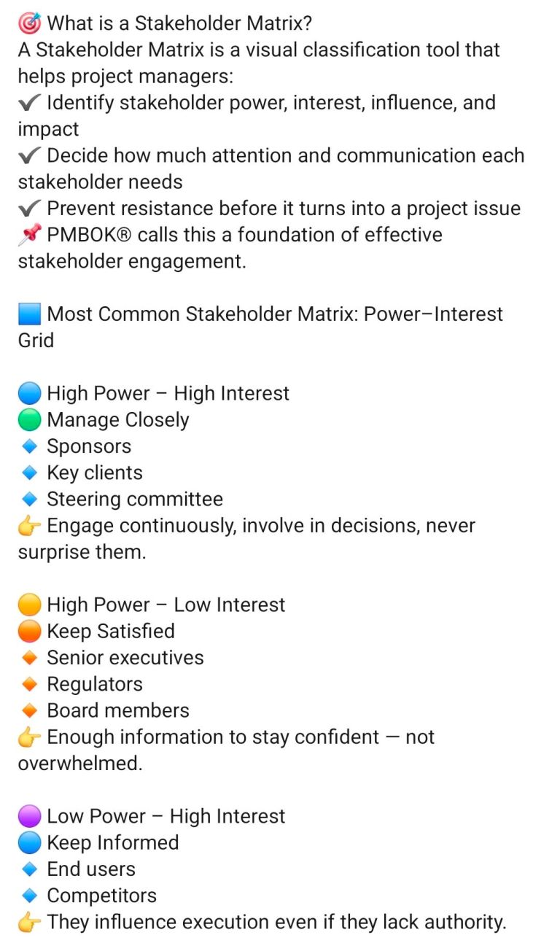
Task: Click the blue diamond bullet next to Competitors
Action: click(30, 896)
